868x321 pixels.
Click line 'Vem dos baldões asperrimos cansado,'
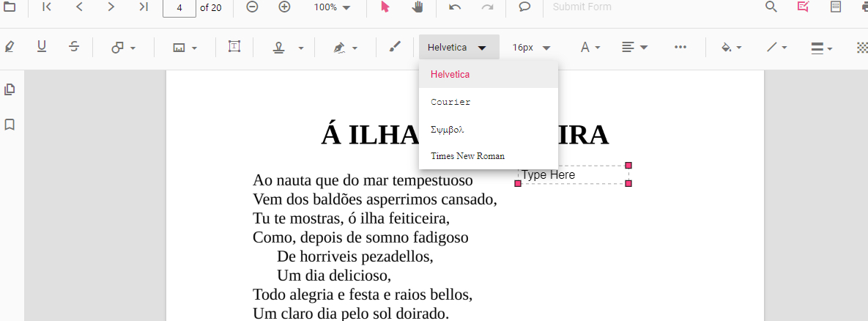[x=375, y=199]
